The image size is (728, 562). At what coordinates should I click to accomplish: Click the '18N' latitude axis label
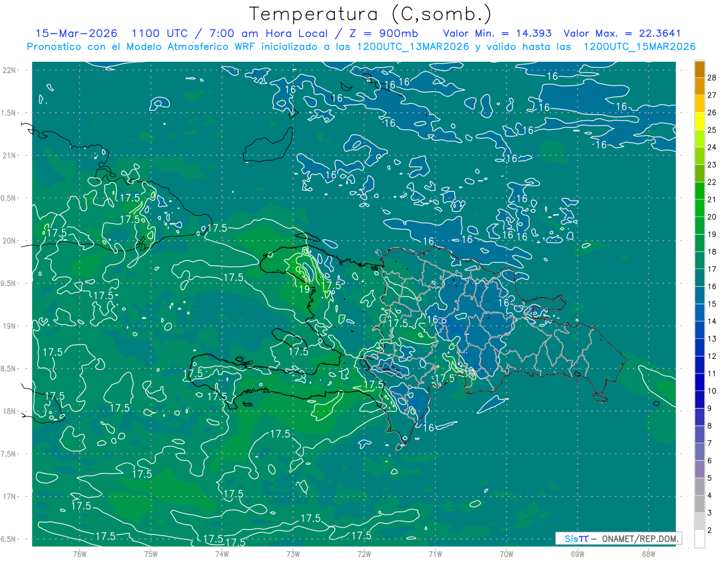[9, 411]
